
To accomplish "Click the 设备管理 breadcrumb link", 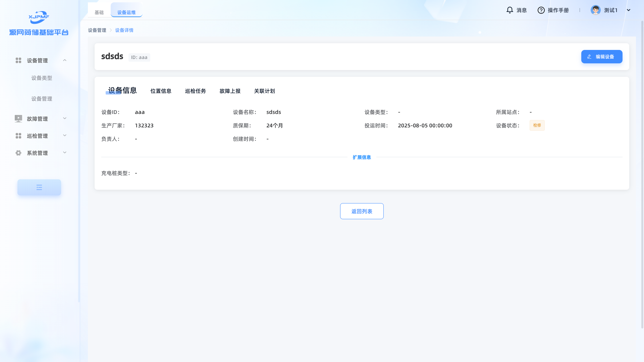I will tap(97, 30).
